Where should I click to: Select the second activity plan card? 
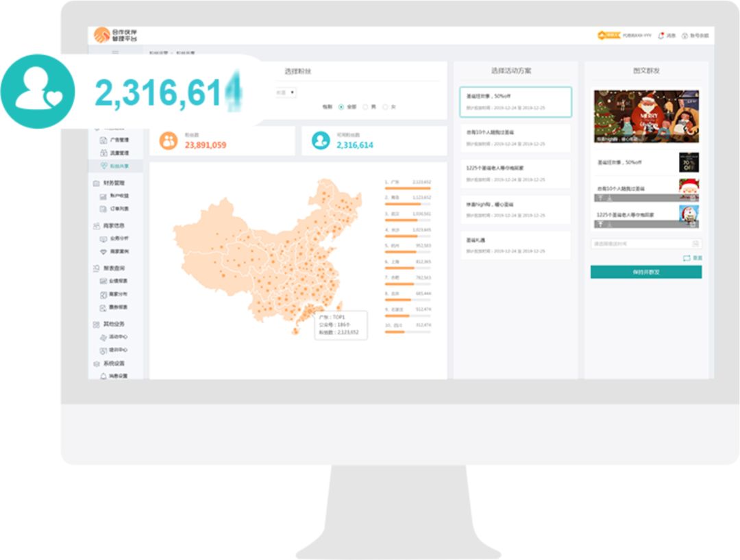(x=515, y=138)
